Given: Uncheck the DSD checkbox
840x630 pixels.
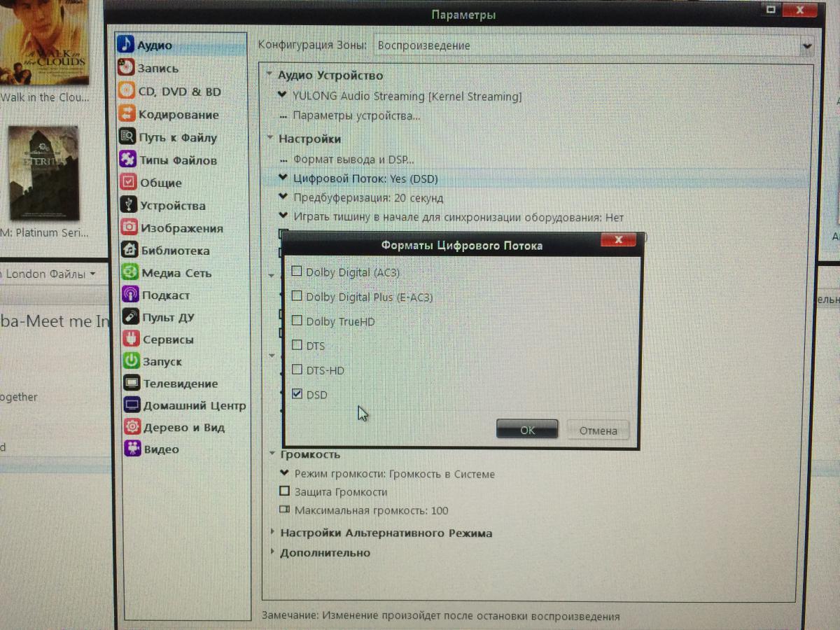Looking at the screenshot, I should point(297,394).
